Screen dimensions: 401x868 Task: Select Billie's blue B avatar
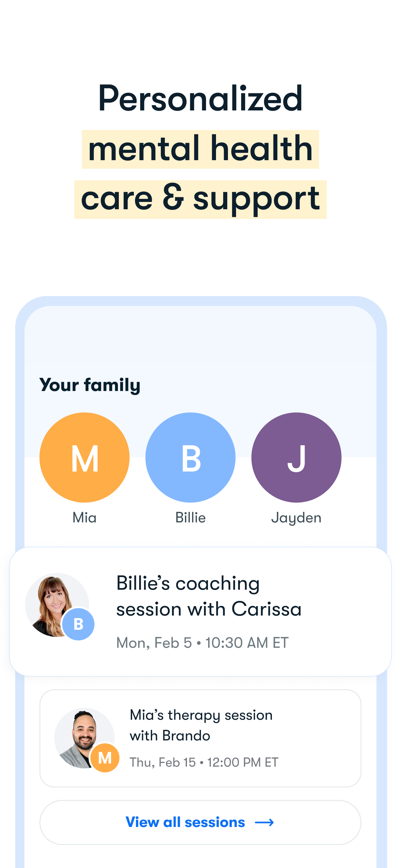tap(190, 457)
